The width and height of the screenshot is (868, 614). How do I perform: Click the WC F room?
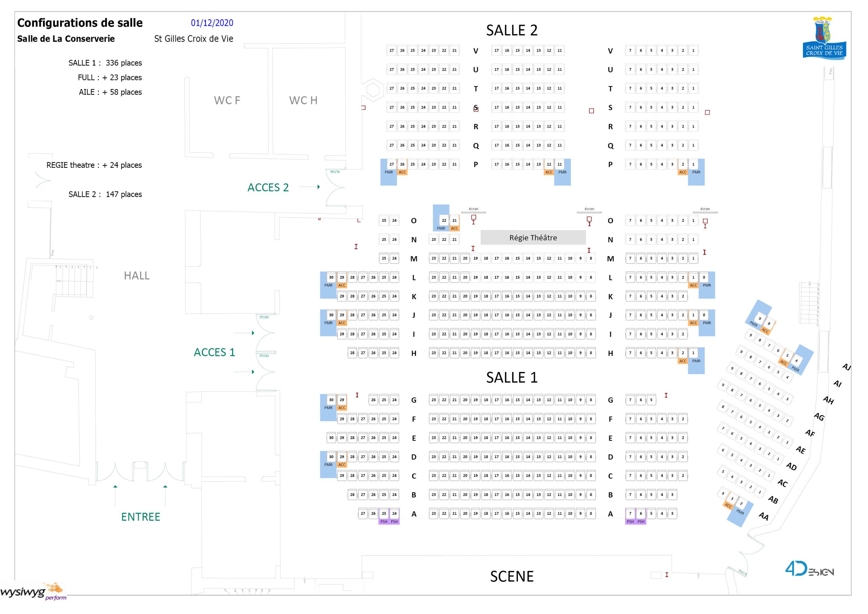227,101
